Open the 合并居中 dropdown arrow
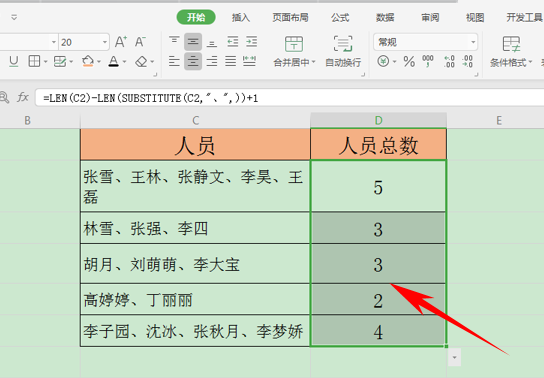The height and width of the screenshot is (378, 544). coord(314,62)
